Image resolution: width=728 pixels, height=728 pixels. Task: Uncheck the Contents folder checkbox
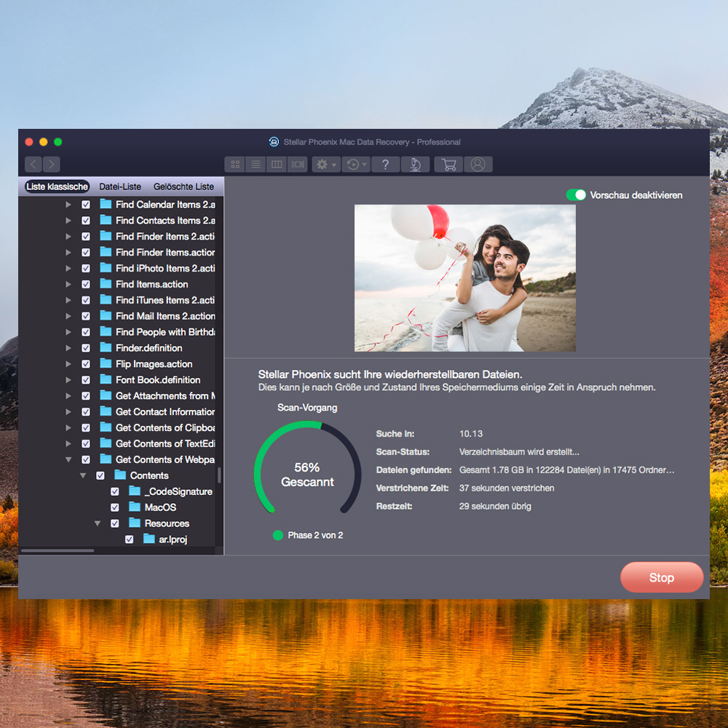click(100, 475)
